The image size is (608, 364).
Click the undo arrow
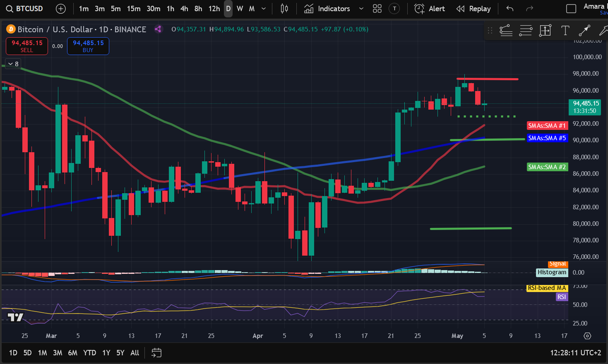coord(510,9)
